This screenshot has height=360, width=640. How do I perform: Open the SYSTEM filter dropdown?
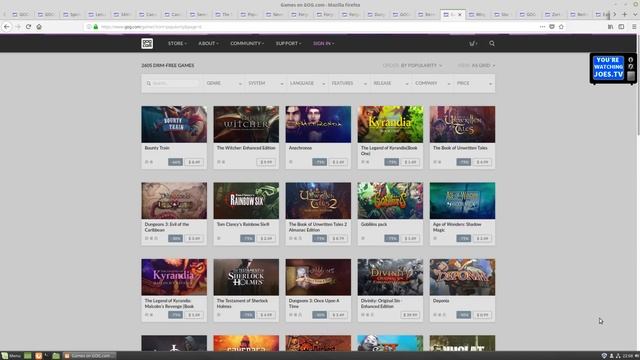tap(265, 83)
